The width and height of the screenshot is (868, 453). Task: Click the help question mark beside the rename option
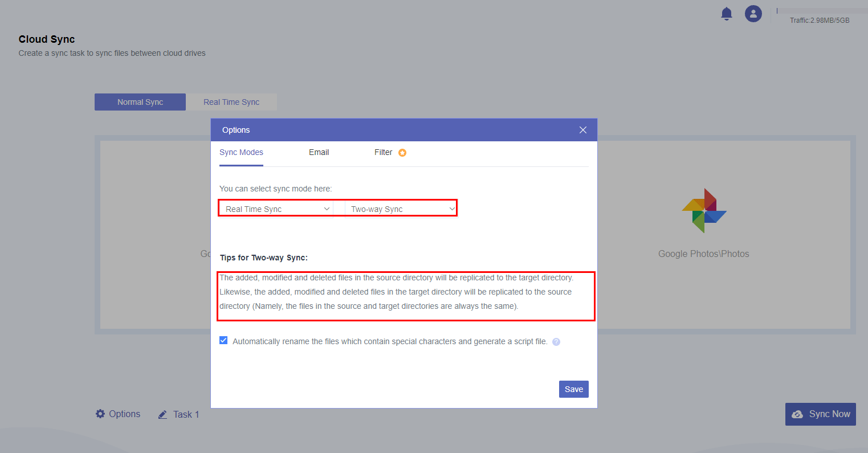pos(556,342)
